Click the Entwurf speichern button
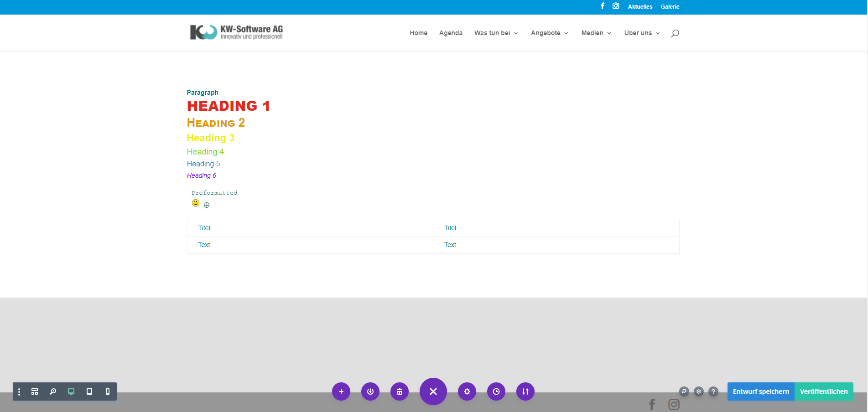Screen dimensions: 868x412 tap(760, 391)
